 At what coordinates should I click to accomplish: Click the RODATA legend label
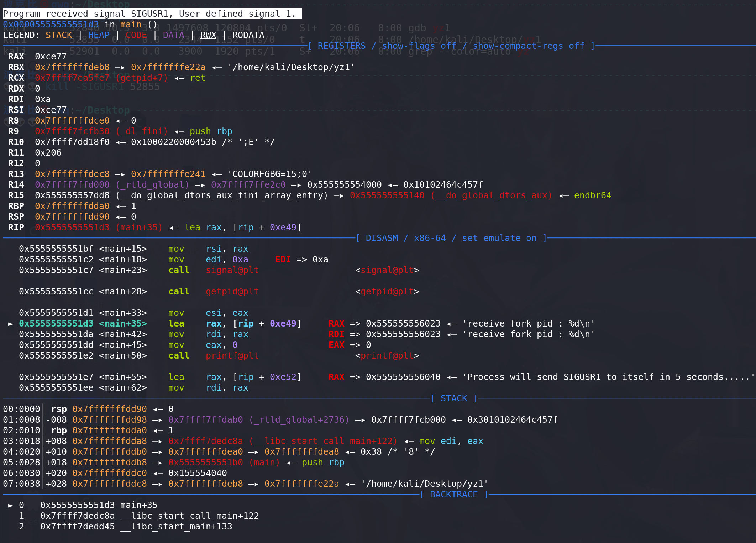248,35
